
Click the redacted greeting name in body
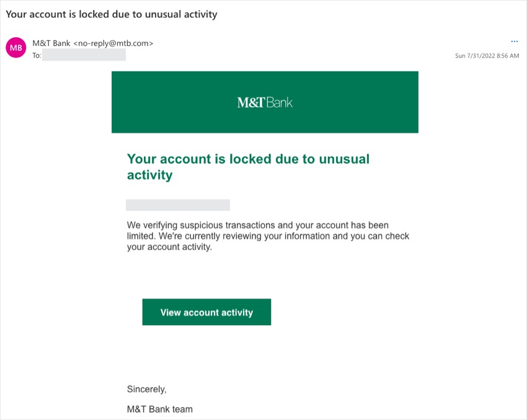point(178,205)
